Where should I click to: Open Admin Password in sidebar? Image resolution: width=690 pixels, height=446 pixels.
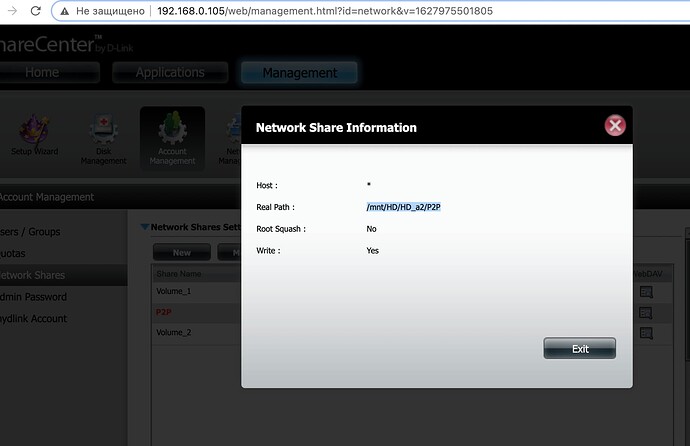coord(33,297)
